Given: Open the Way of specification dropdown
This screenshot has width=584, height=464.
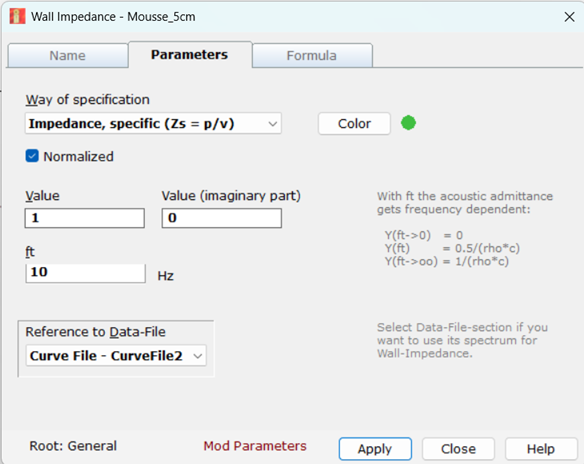Looking at the screenshot, I should [153, 124].
